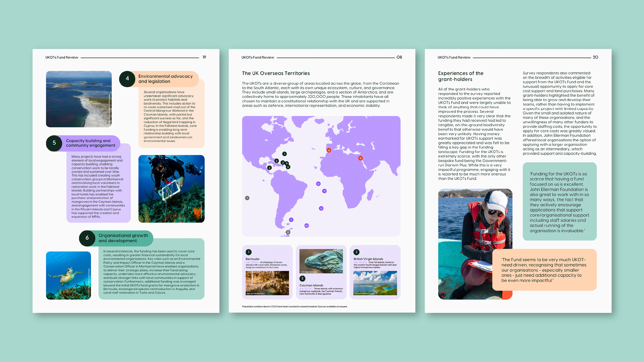Click number 4 badge beside Environmental advocacy heading
644x362 pixels.
point(127,79)
